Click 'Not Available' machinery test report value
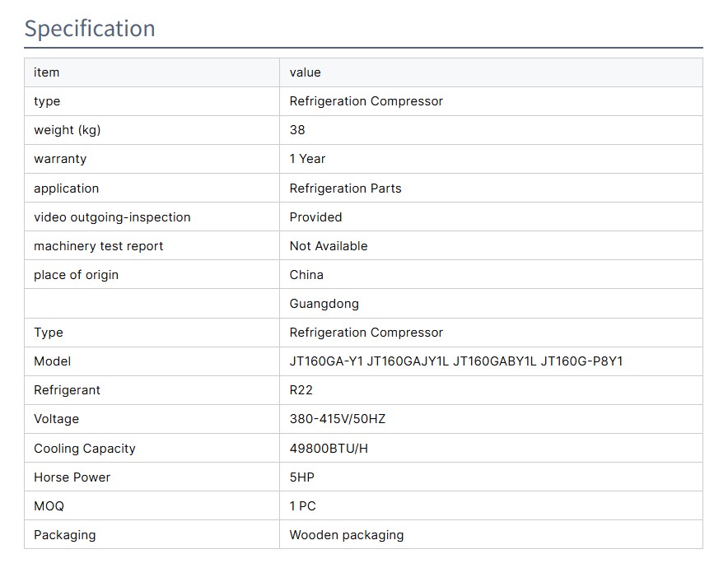Screen dimensions: 728x568 [329, 246]
